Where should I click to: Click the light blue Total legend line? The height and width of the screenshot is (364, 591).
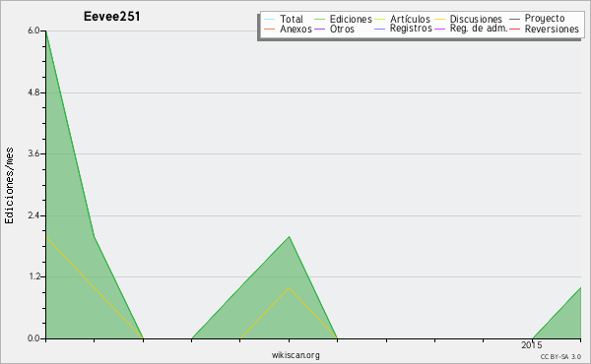(x=270, y=20)
